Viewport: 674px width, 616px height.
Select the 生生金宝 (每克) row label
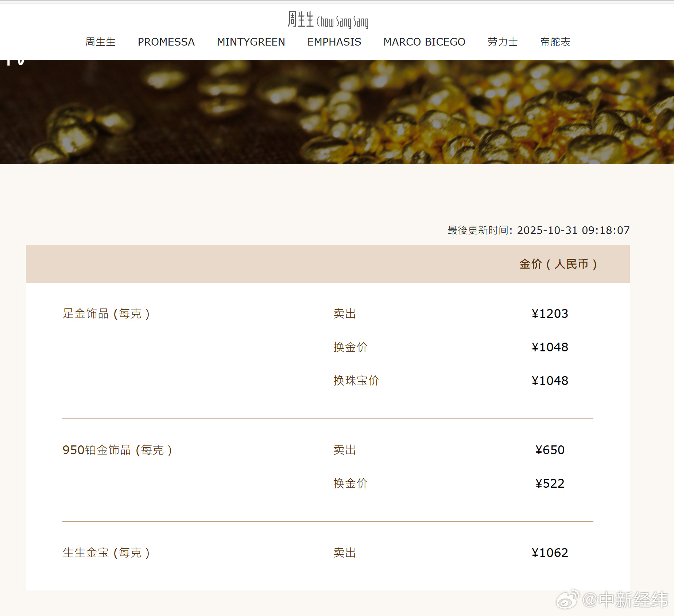[x=106, y=553]
